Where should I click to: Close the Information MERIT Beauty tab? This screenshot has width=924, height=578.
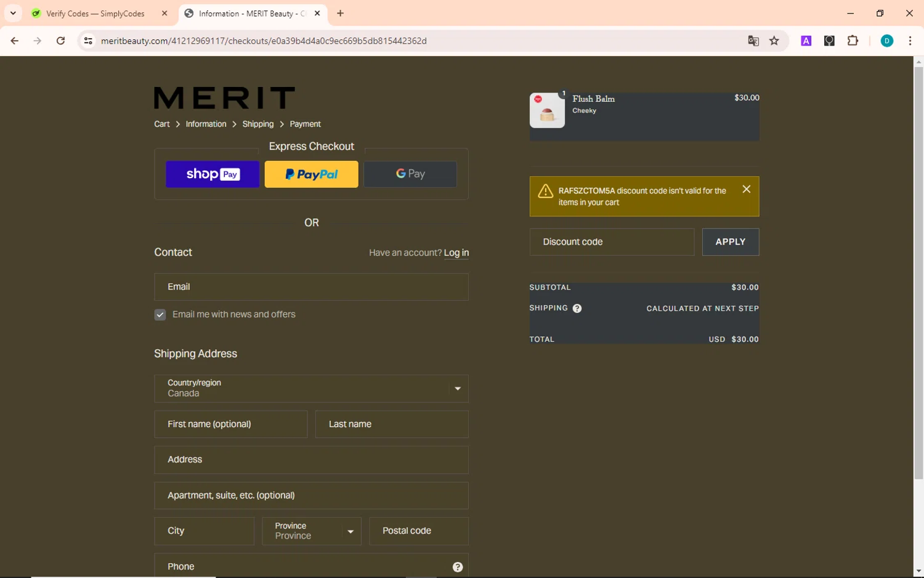[317, 13]
